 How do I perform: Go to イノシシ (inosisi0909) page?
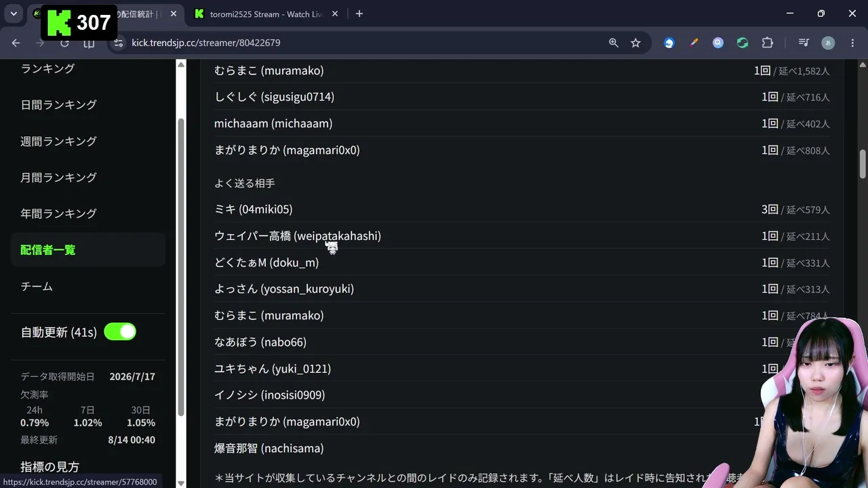(270, 395)
